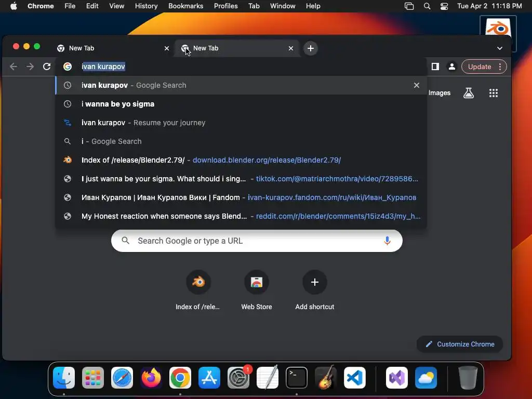Reload the page with the refresh icon
Screen dimensions: 532x399
47,66
